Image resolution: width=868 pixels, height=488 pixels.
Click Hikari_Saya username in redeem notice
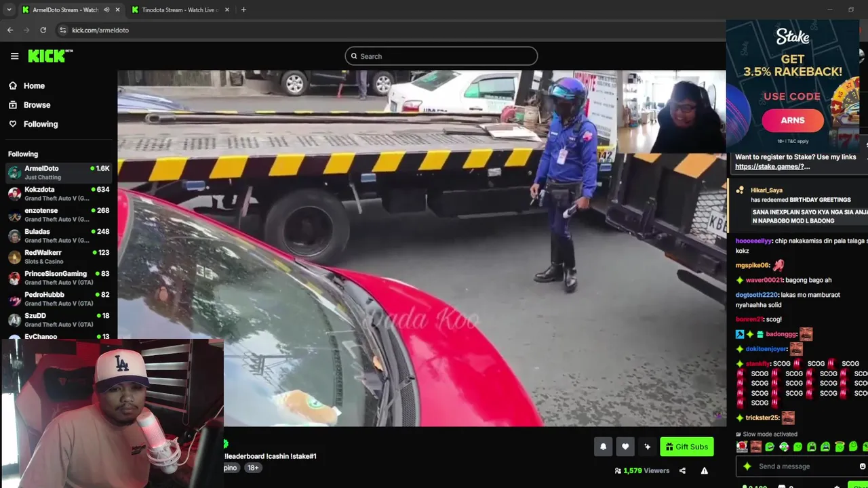coord(766,190)
